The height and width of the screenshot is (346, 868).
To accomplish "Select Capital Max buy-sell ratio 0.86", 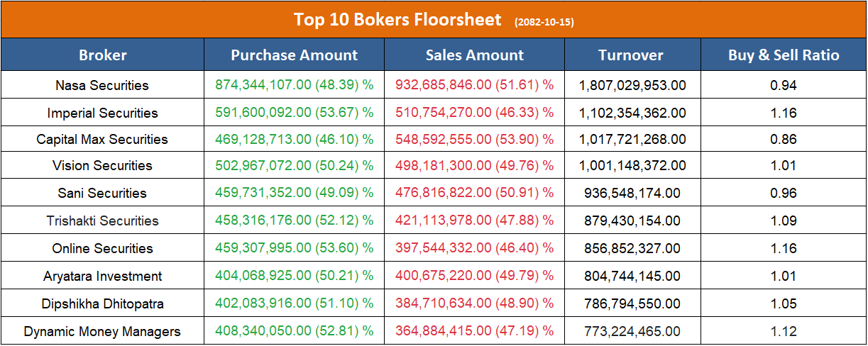I will (784, 140).
